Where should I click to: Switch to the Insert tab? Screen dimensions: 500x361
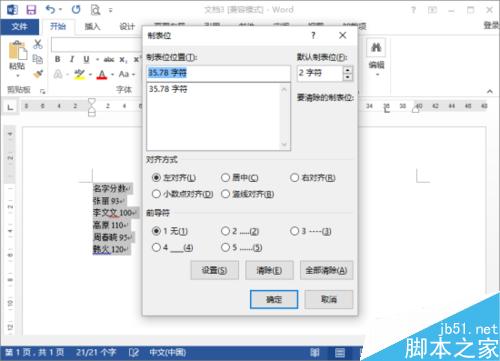tap(92, 26)
